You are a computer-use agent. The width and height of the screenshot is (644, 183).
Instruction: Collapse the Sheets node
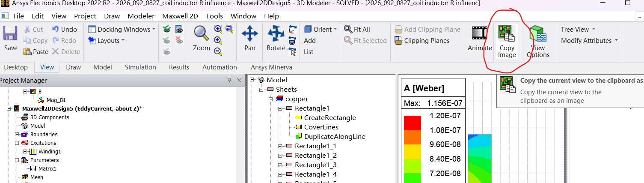(261, 90)
